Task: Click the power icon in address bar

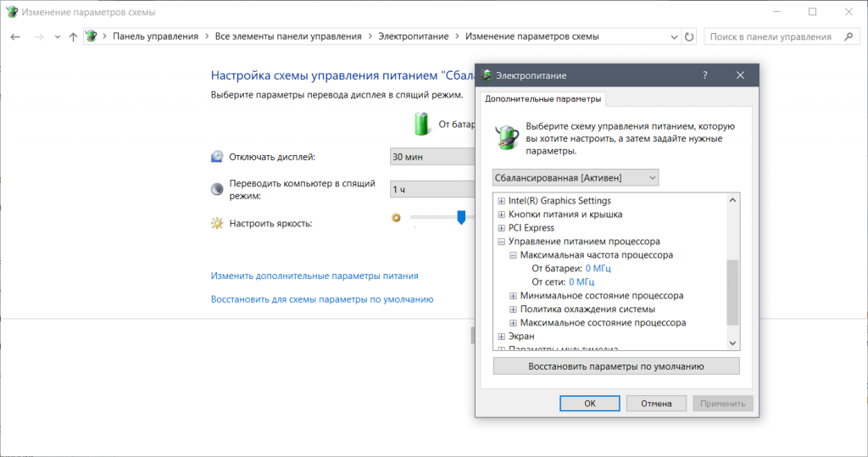Action: [92, 36]
